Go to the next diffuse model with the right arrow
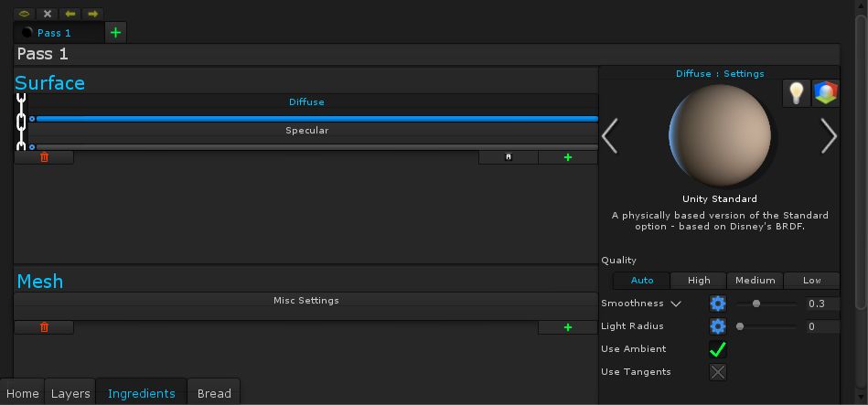The width and height of the screenshot is (868, 405). click(829, 136)
